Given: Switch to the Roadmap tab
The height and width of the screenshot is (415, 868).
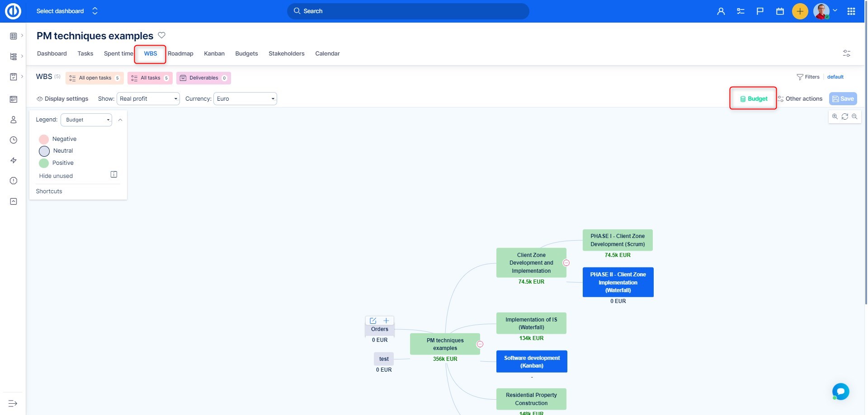Looking at the screenshot, I should (180, 54).
